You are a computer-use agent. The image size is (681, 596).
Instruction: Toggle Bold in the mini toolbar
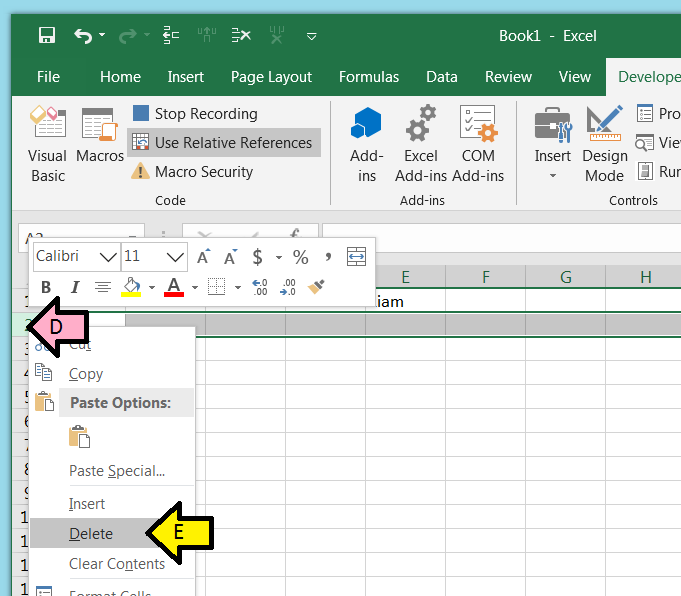46,287
